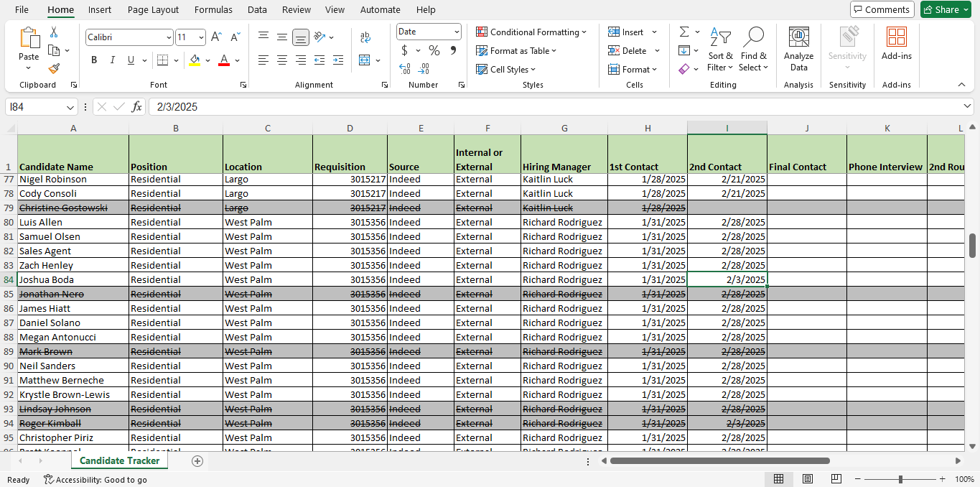Click the Format Painter brush icon

point(54,69)
